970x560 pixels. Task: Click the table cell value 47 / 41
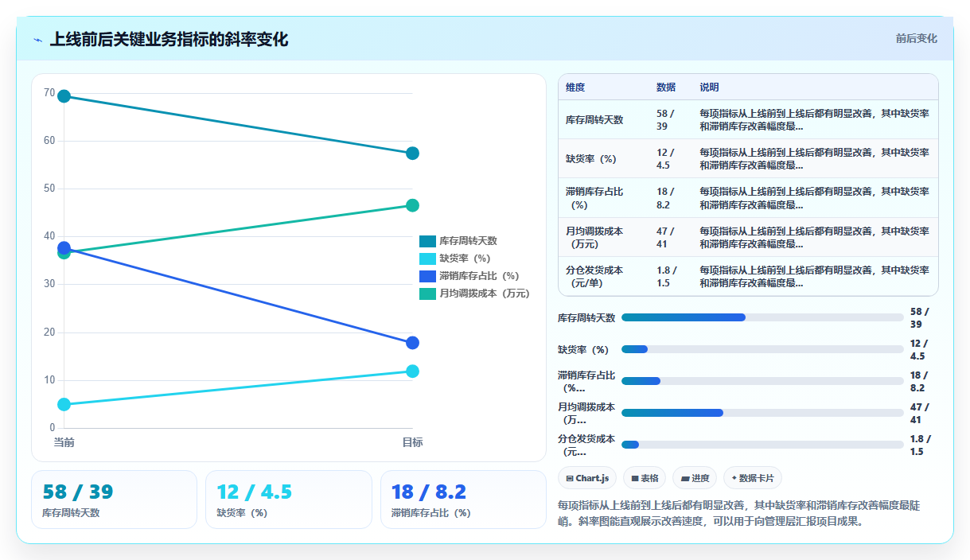point(665,237)
